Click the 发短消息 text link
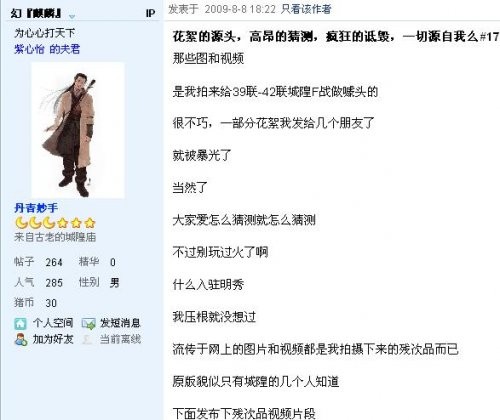The width and height of the screenshot is (500, 420). [x=120, y=323]
